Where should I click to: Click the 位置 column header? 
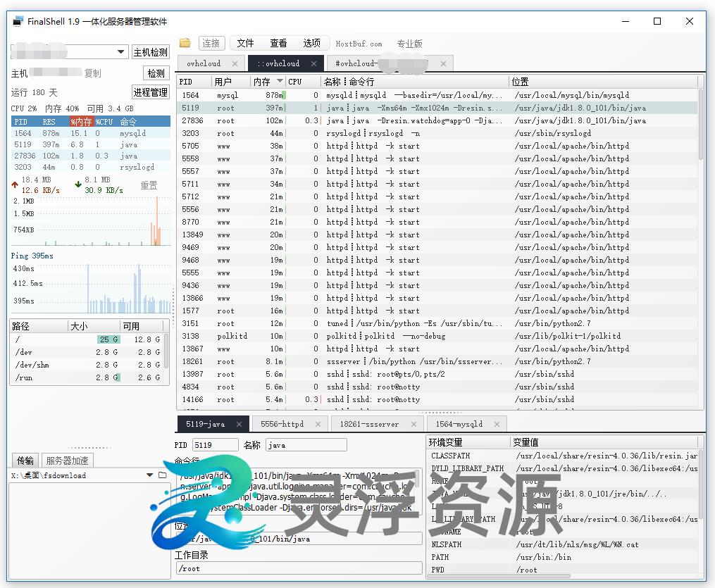pos(603,82)
